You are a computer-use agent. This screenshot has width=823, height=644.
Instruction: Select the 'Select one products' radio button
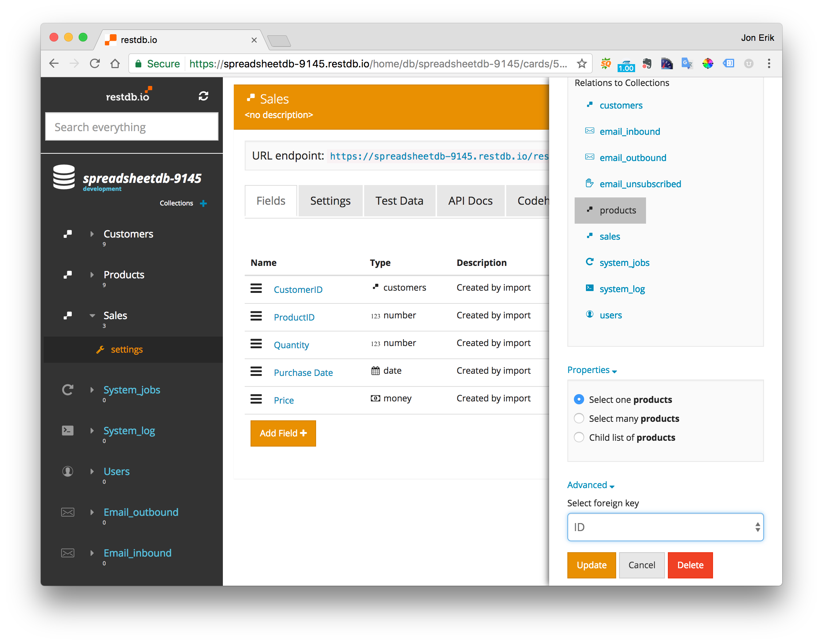[578, 399]
